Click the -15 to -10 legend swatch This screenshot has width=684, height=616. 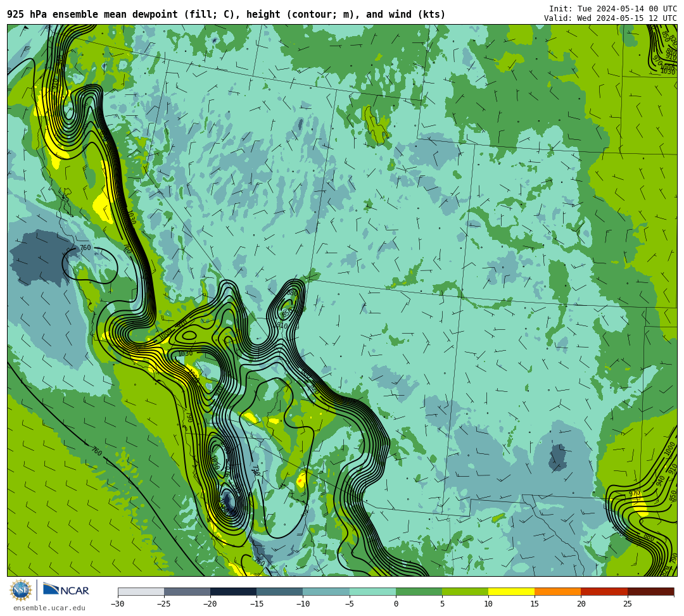click(280, 591)
